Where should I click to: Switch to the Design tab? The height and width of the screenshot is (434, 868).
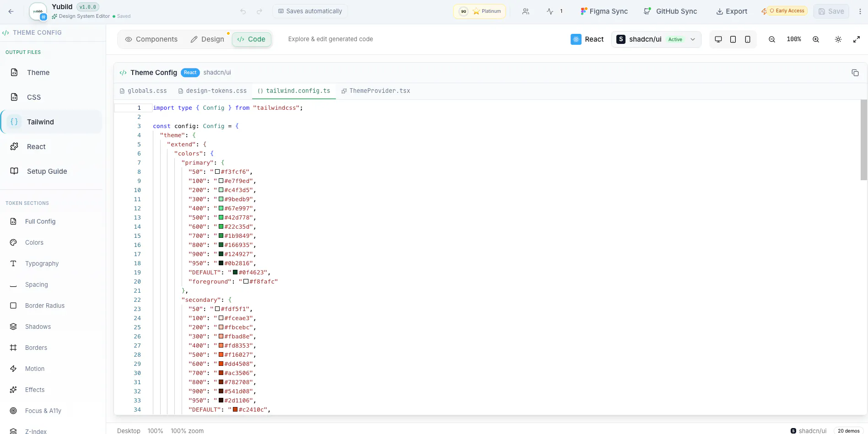[x=207, y=39]
